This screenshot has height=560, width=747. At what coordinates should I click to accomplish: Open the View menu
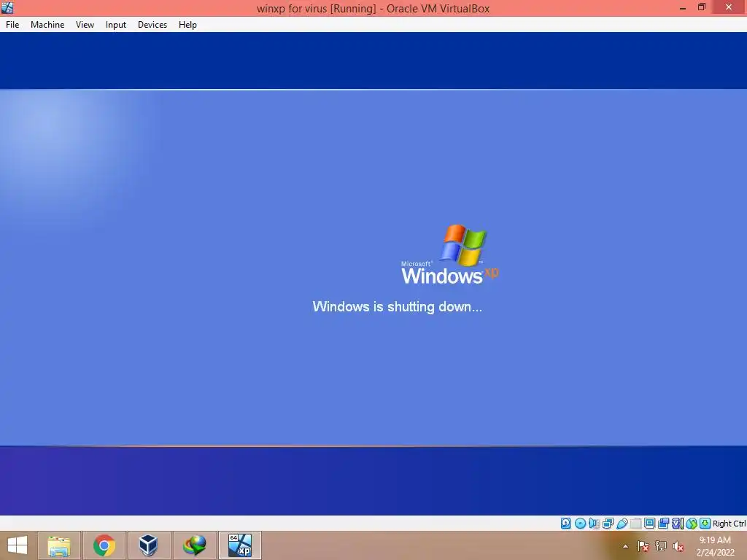pyautogui.click(x=85, y=25)
